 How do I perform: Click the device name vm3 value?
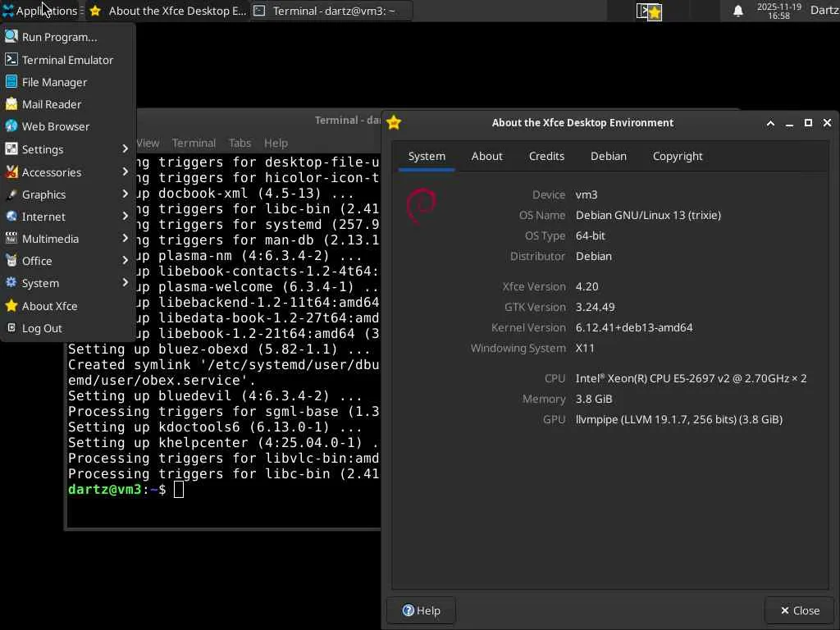(586, 195)
